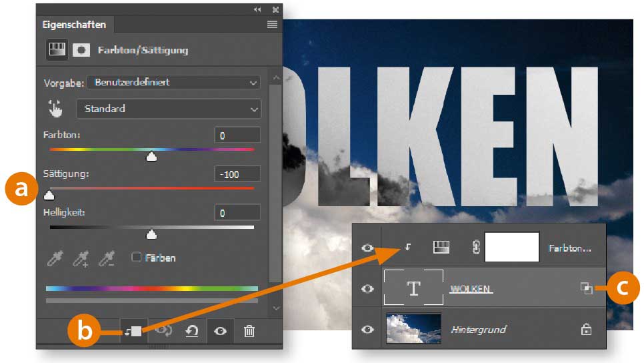Click the advanced blending icon on WOLKEN layer
Screen dimensions: 644x363
click(x=587, y=288)
